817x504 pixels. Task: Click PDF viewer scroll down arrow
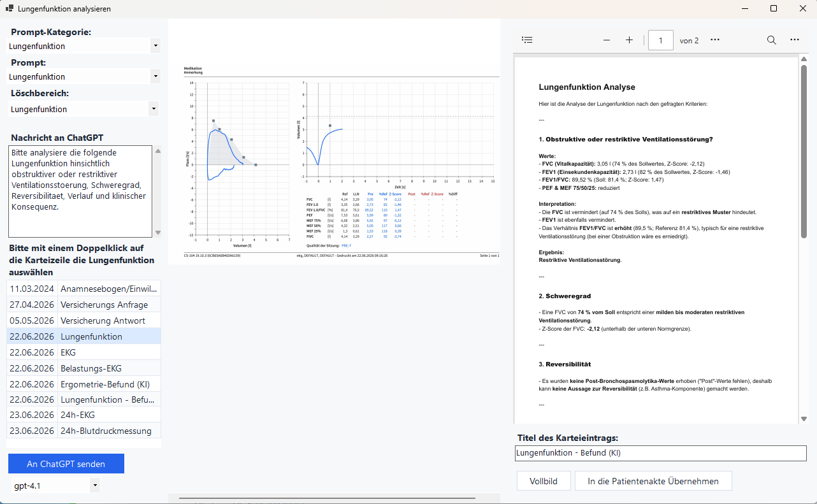[804, 419]
